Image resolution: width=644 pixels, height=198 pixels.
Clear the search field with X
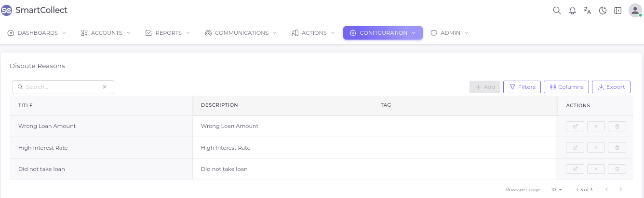(x=105, y=87)
